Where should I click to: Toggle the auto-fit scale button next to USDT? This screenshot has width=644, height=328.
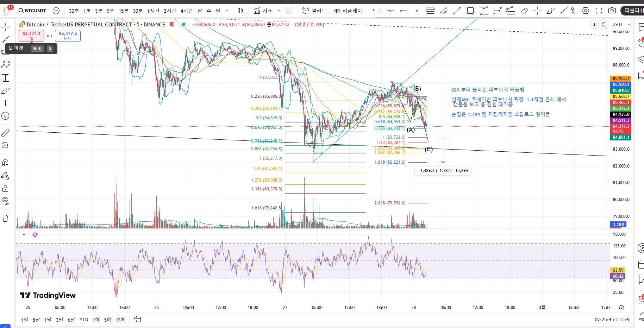point(604,25)
